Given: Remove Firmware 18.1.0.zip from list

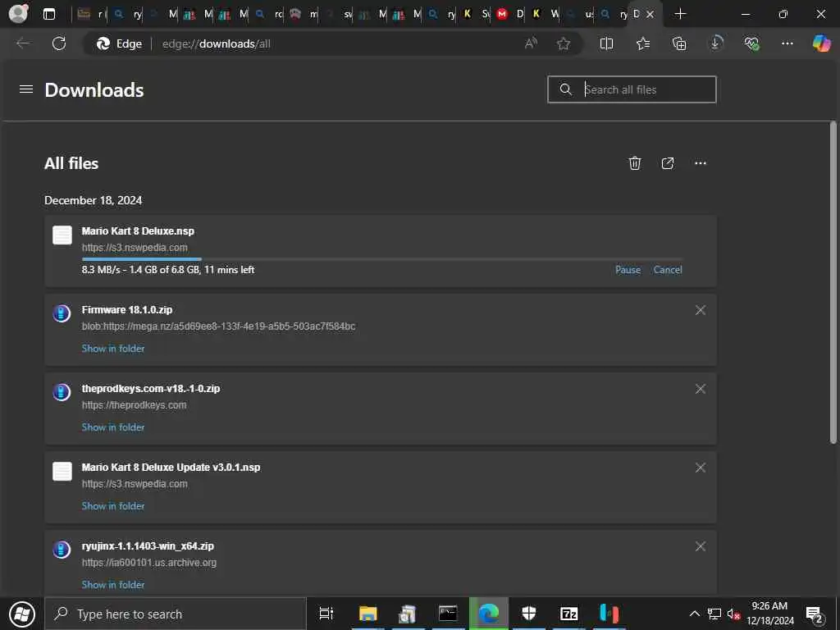Looking at the screenshot, I should [x=701, y=310].
